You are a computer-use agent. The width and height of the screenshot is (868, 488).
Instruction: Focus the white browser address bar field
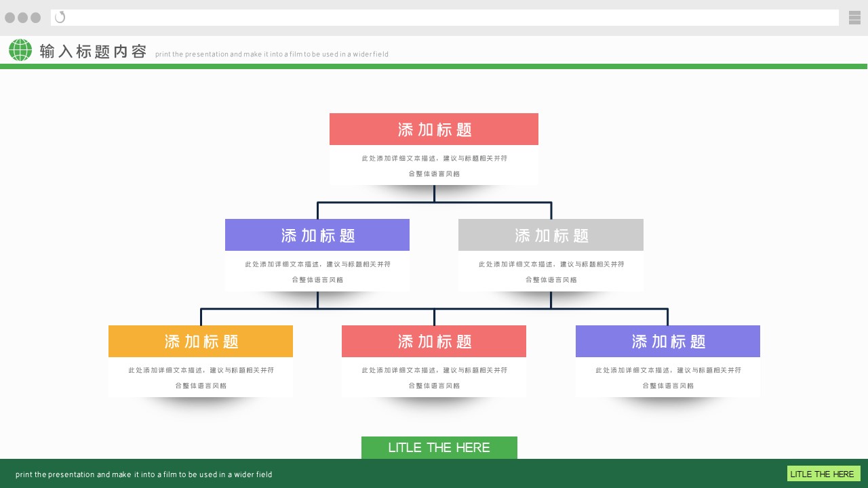tap(448, 18)
